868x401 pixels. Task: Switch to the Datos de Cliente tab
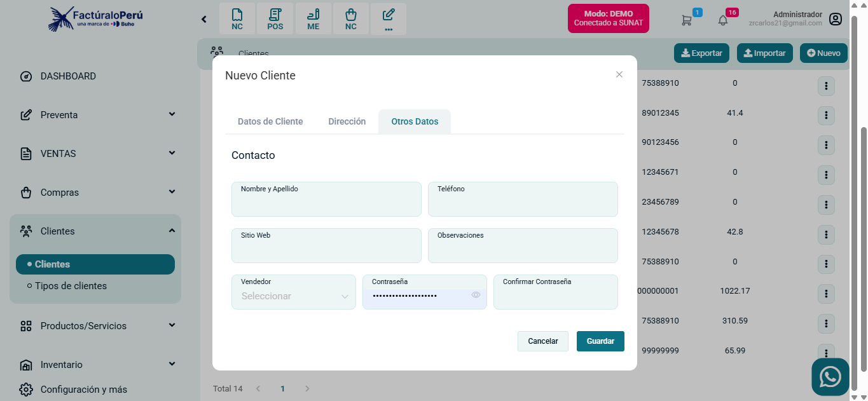[270, 121]
